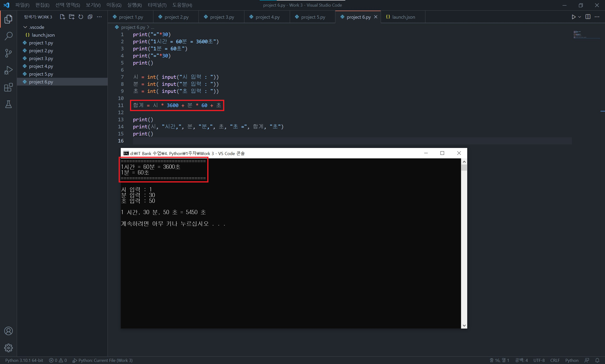
Task: Click the console window vertical scrollbar thumb
Action: click(x=464, y=168)
